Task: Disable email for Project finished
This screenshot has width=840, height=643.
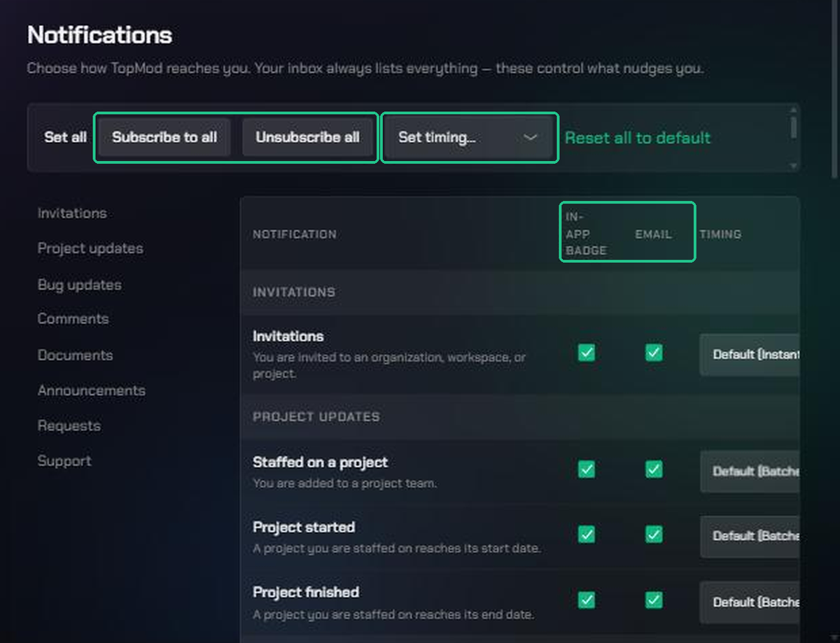Action: [654, 600]
